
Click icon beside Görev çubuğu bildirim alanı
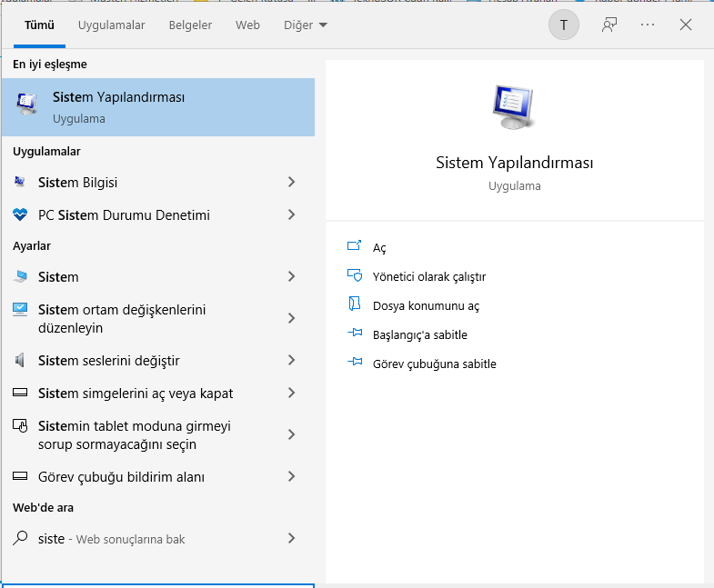(x=20, y=476)
